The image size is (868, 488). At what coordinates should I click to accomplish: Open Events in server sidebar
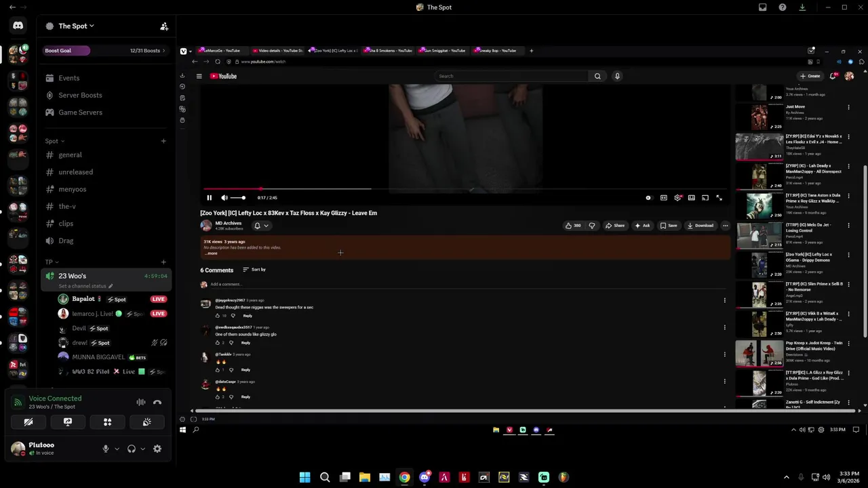[106, 78]
